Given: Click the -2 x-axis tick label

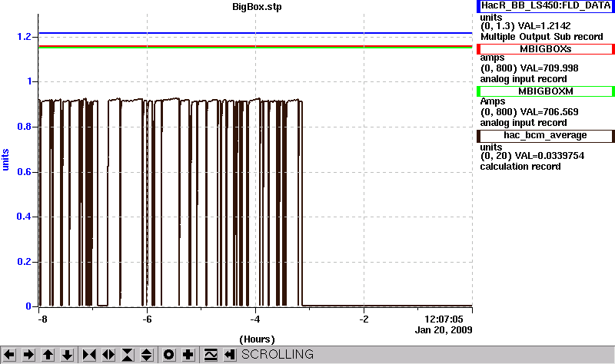Looking at the screenshot, I should pyautogui.click(x=364, y=319).
